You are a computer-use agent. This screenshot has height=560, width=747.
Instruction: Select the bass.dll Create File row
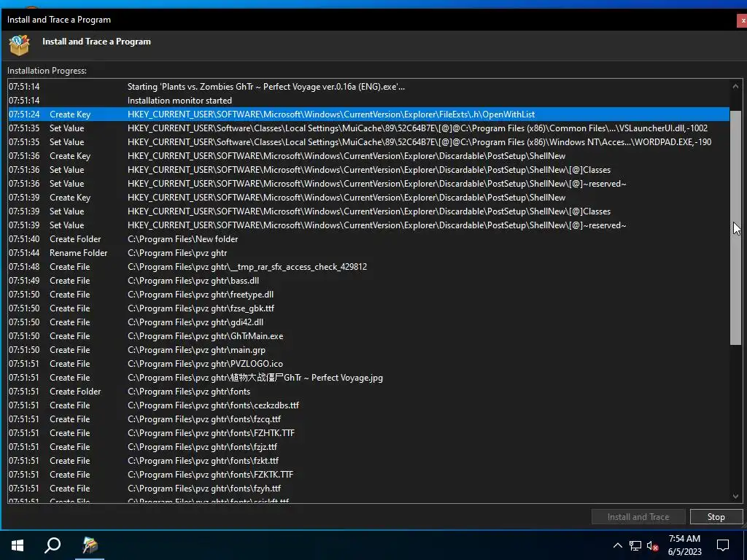click(x=368, y=281)
